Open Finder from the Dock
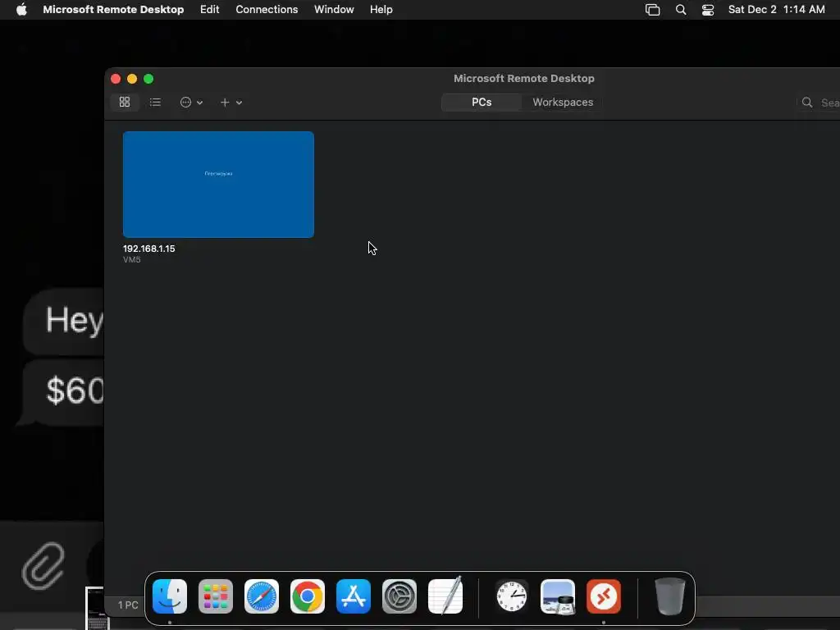The width and height of the screenshot is (840, 630). pos(170,596)
